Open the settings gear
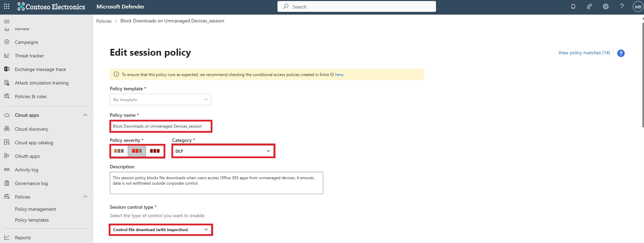 point(606,6)
